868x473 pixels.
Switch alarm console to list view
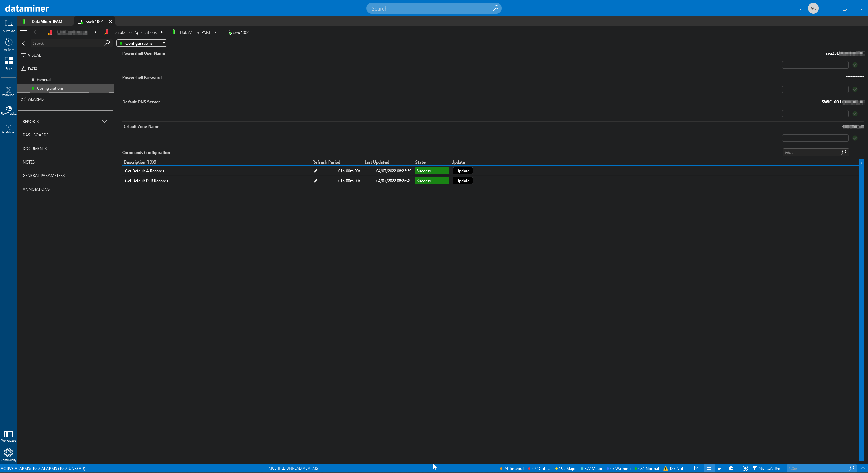709,468
